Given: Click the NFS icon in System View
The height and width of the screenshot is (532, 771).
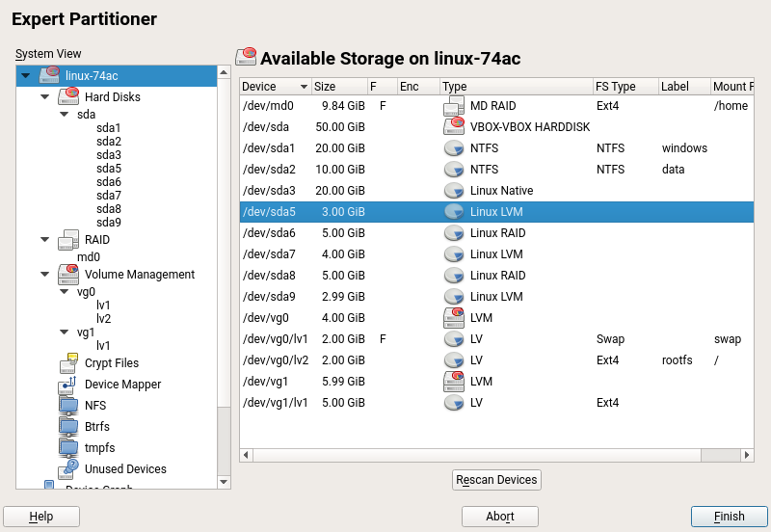Looking at the screenshot, I should [68, 406].
